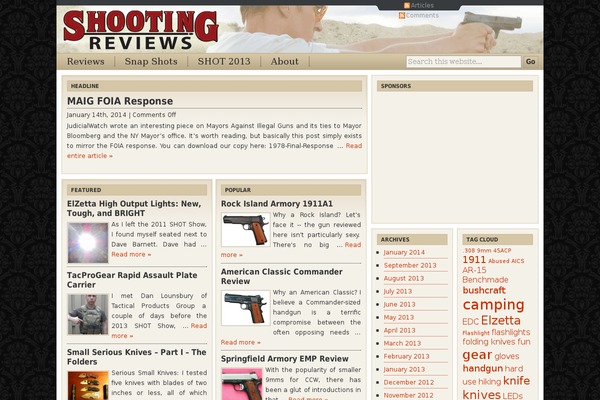Select the Abused AICS tag
The image size is (600, 400).
click(x=506, y=261)
